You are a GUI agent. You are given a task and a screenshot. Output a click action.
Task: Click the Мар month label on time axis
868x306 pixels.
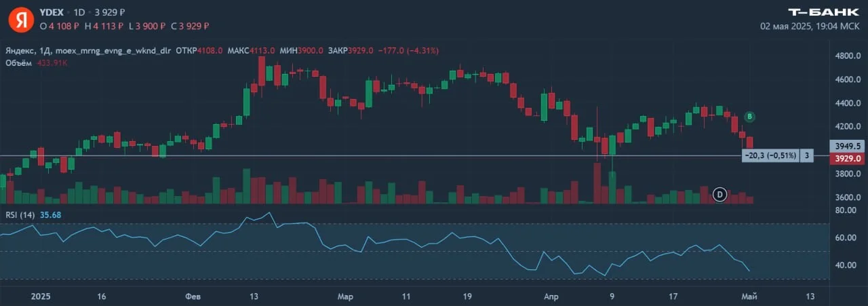point(346,297)
